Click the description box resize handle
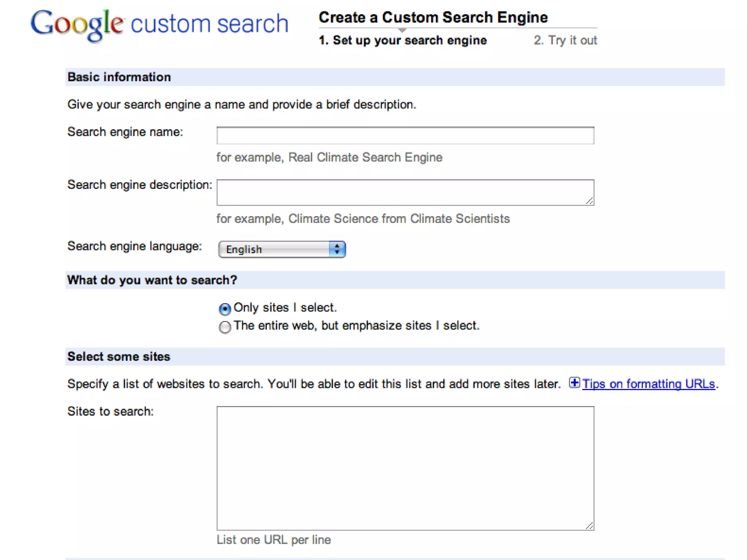Screen dimensions: 747x560 (x=589, y=201)
